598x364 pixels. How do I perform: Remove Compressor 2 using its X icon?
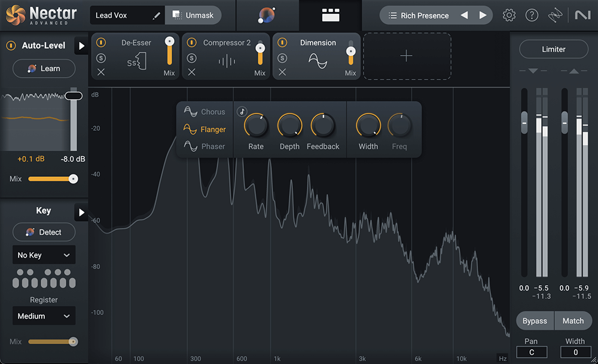tap(191, 72)
